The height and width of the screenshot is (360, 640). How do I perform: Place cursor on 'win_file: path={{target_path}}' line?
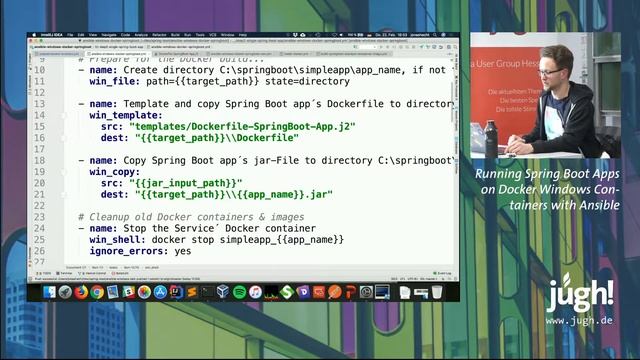[220, 82]
